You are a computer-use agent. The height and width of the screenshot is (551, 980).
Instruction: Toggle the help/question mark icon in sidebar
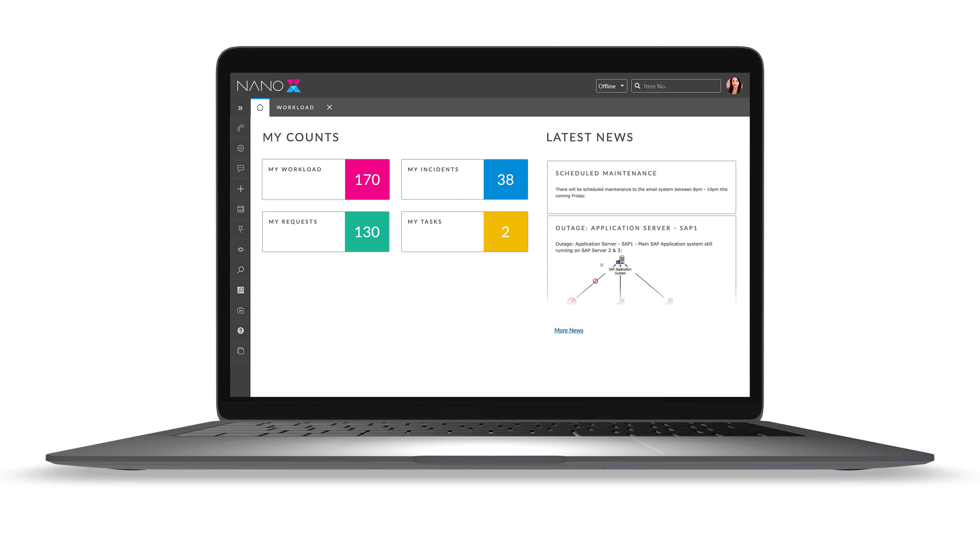[x=241, y=330]
